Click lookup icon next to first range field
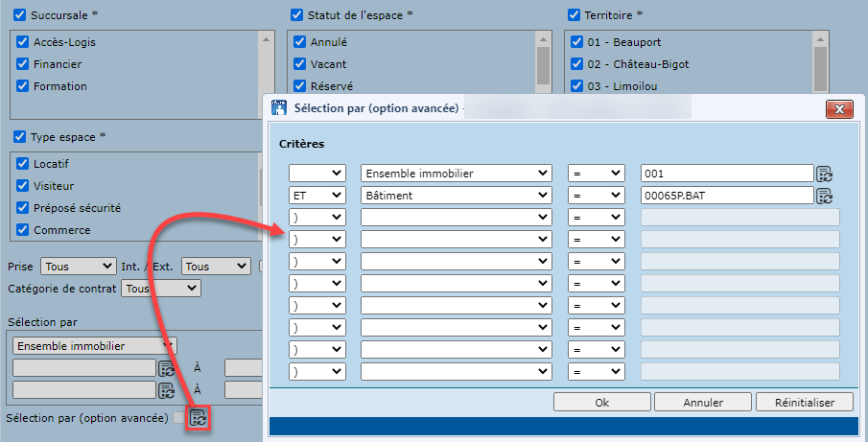 (166, 367)
